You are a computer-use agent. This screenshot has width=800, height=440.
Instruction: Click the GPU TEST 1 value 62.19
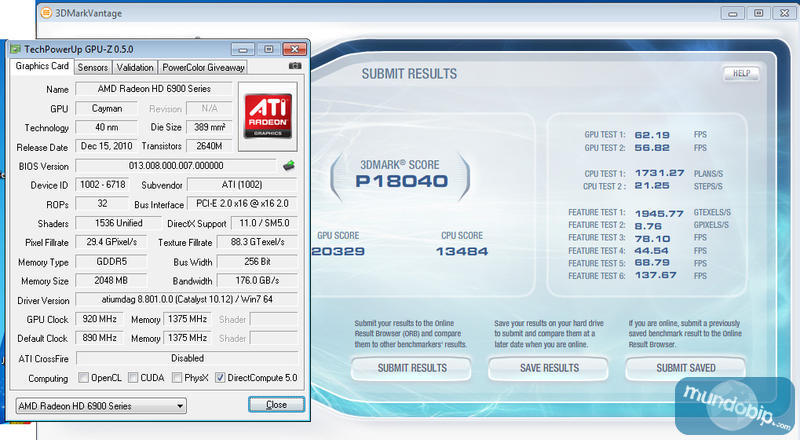coord(652,135)
